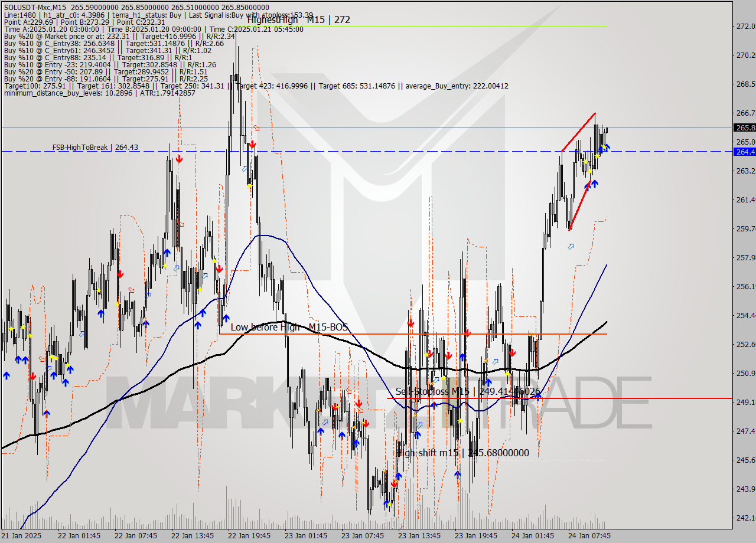Click 256.1 on the price axis
This screenshot has width=756, height=543.
[745, 286]
